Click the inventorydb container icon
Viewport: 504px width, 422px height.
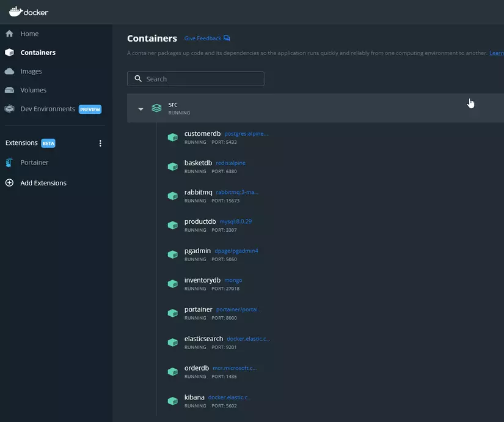click(173, 284)
